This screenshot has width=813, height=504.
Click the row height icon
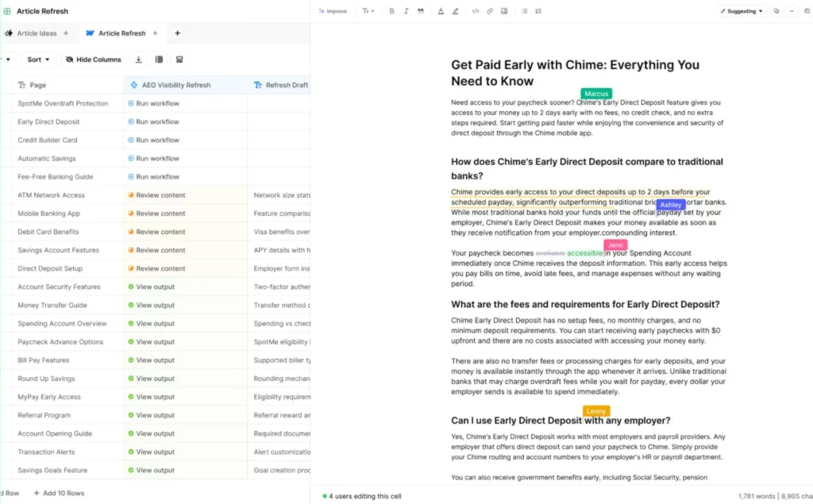(x=179, y=60)
